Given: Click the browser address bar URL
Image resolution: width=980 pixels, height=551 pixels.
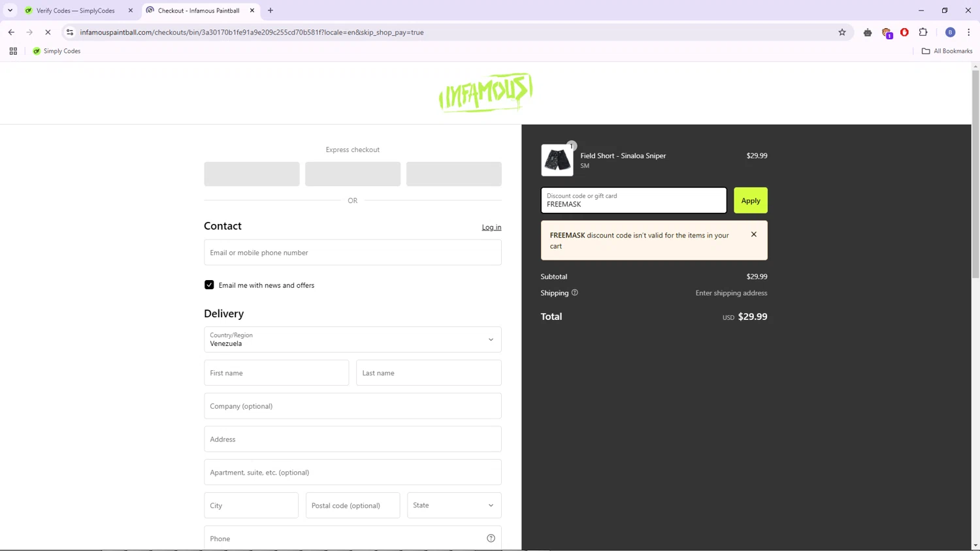Looking at the screenshot, I should pyautogui.click(x=252, y=32).
